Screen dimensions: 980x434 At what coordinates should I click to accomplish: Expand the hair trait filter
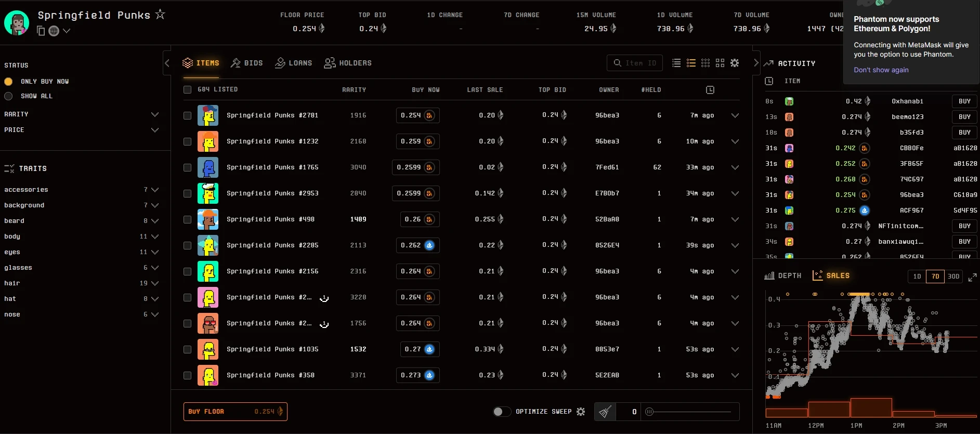[154, 283]
